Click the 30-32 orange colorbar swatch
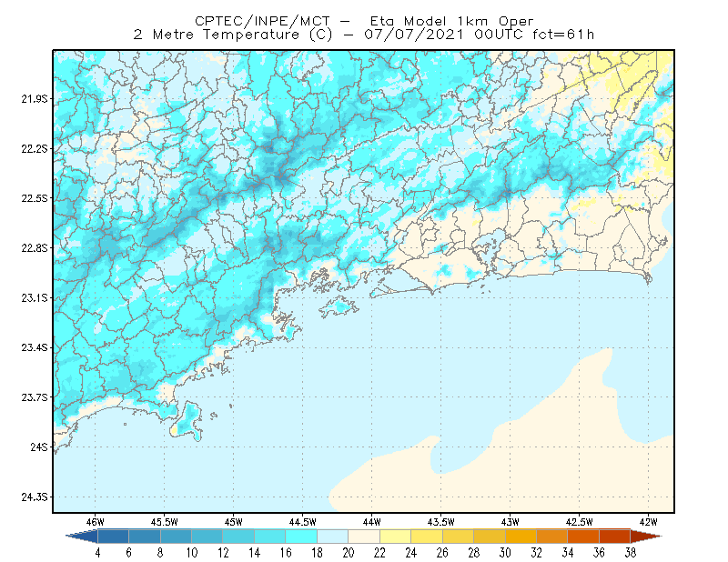The height and width of the screenshot is (562, 728). (521, 537)
